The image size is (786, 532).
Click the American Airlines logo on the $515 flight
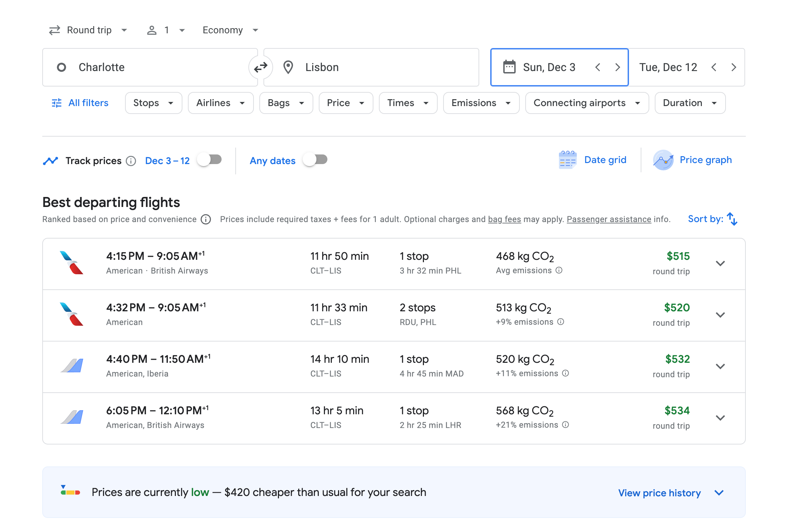tap(72, 263)
